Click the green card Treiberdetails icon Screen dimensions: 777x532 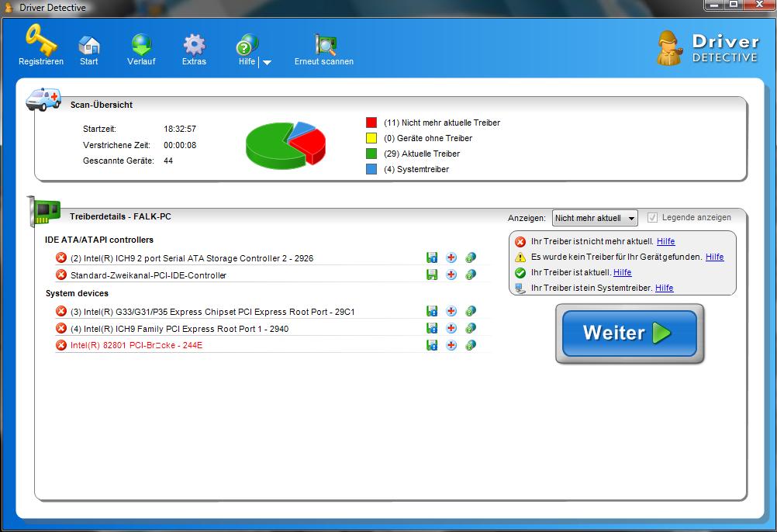[x=44, y=211]
